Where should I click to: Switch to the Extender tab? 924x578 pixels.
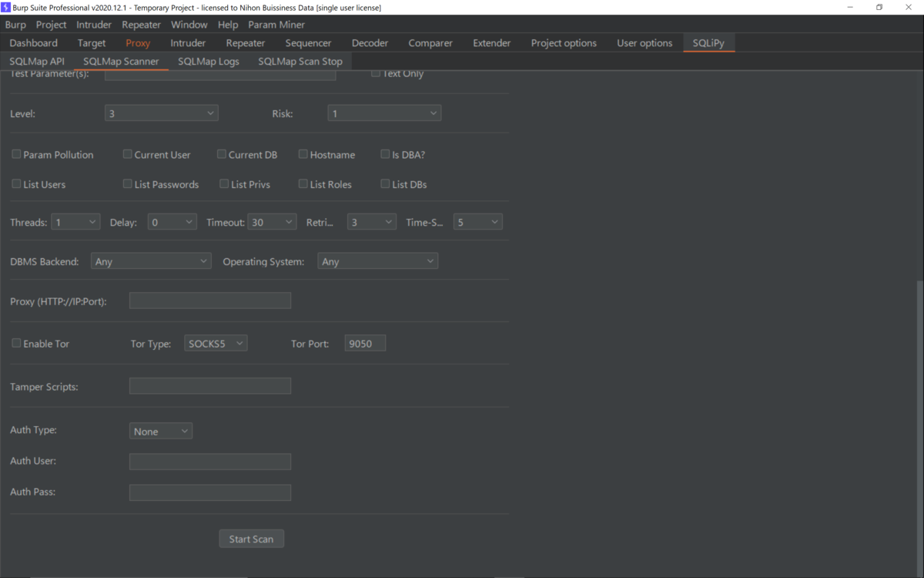[x=492, y=43]
